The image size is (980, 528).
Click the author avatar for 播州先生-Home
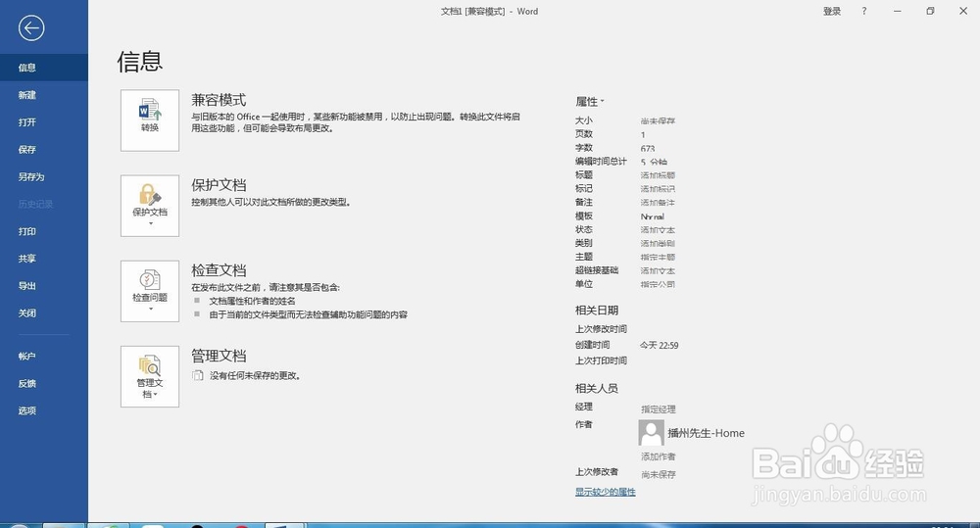click(651, 432)
